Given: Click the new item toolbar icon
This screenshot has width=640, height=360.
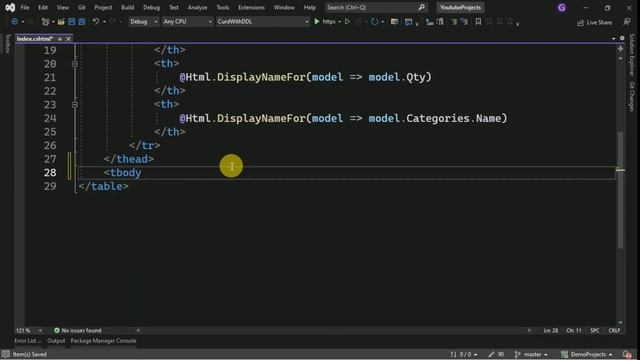Looking at the screenshot, I should pyautogui.click(x=45, y=22).
